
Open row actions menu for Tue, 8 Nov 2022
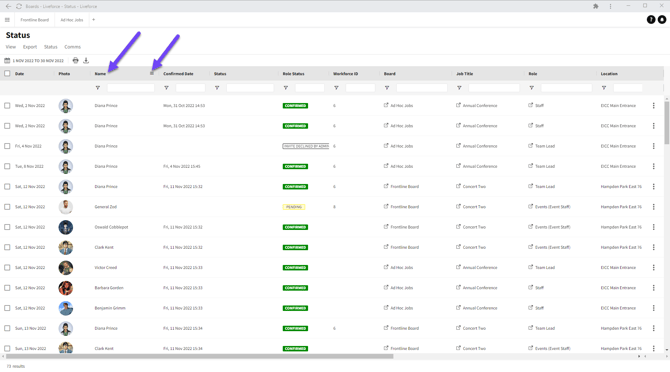pos(653,166)
